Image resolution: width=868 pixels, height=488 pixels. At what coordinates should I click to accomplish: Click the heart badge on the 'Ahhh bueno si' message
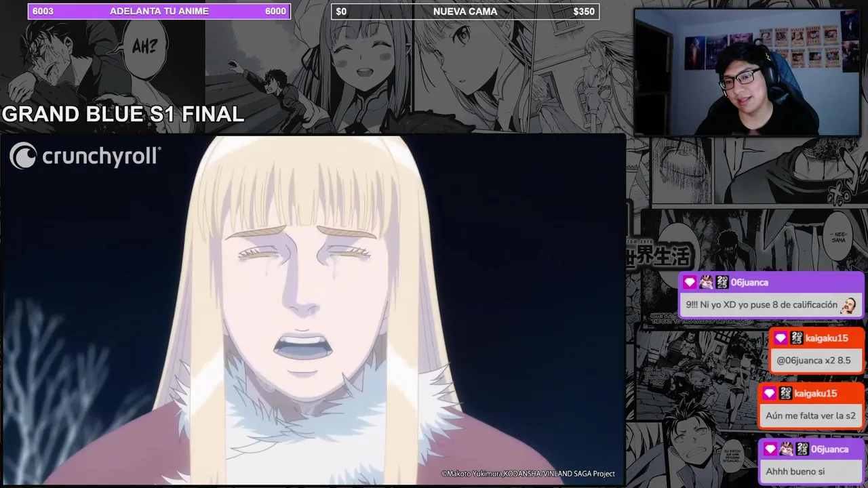pos(770,449)
